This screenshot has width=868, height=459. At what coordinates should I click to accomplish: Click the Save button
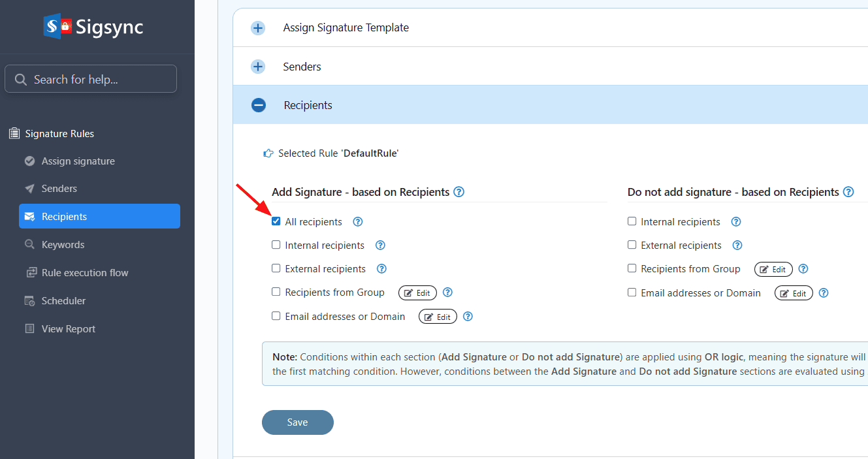pyautogui.click(x=297, y=422)
